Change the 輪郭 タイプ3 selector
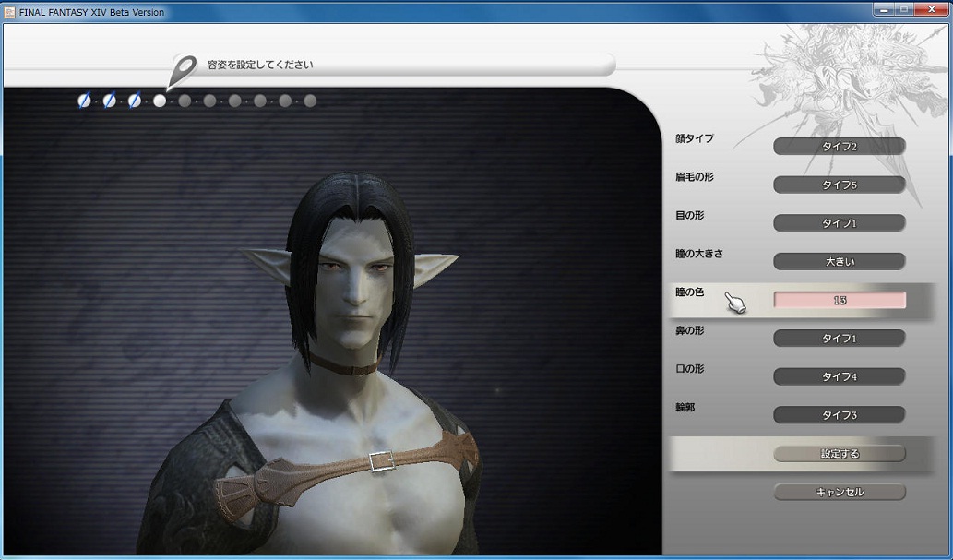Viewport: 953px width, 560px height. point(840,414)
